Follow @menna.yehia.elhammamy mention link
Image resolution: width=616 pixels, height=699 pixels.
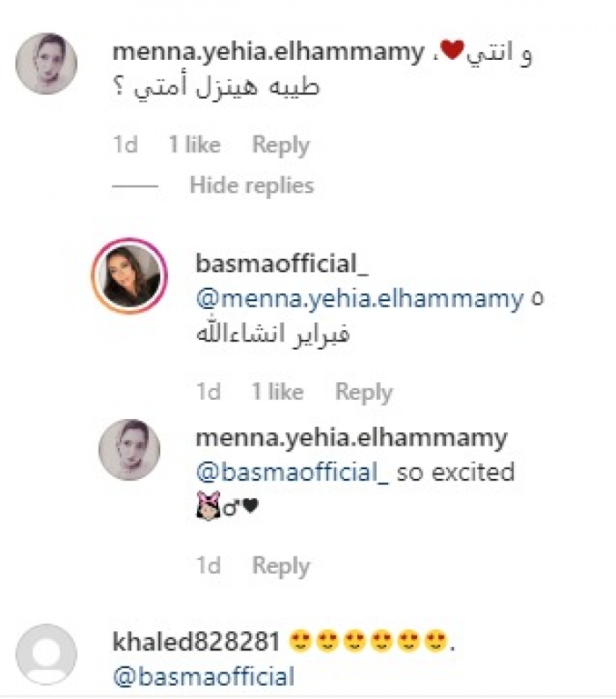360,299
